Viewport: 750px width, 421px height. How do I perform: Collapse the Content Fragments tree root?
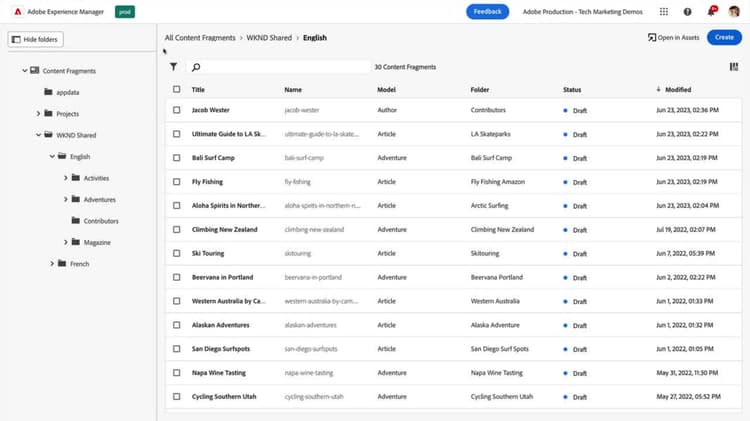tap(24, 71)
